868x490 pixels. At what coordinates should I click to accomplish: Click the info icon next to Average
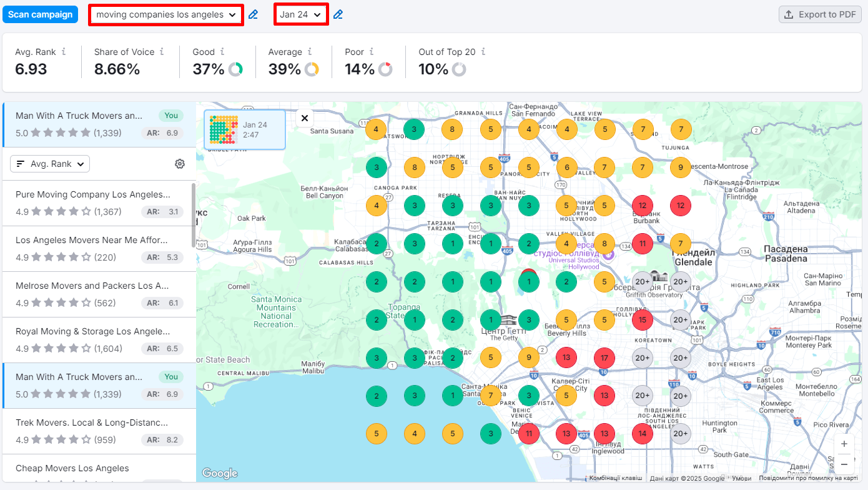pos(310,52)
